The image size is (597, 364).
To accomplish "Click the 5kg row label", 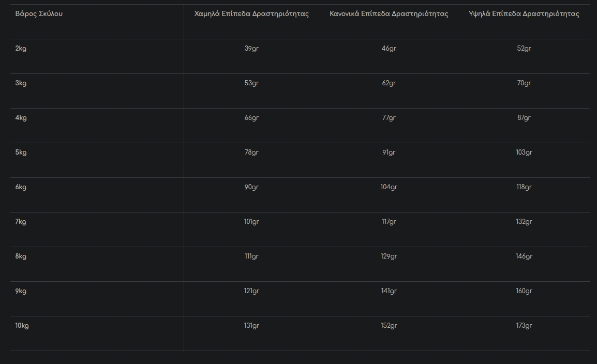I will coord(21,152).
